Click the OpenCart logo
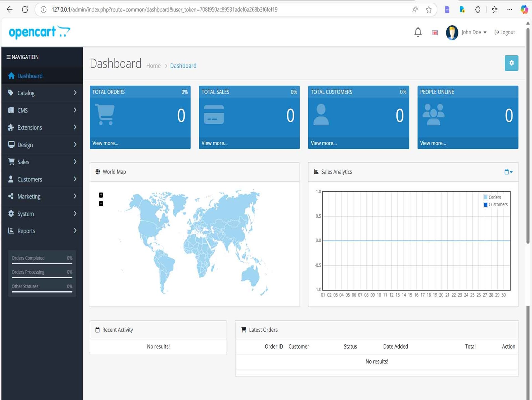 pos(39,32)
